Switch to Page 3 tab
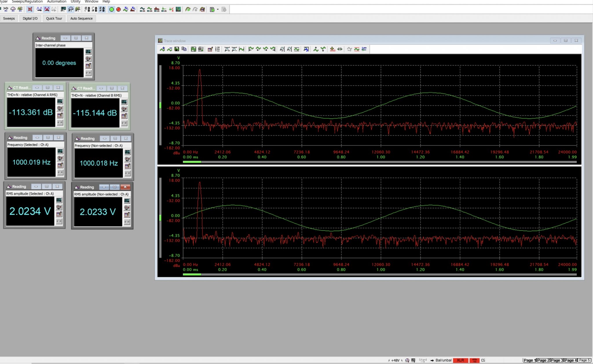 point(557,360)
